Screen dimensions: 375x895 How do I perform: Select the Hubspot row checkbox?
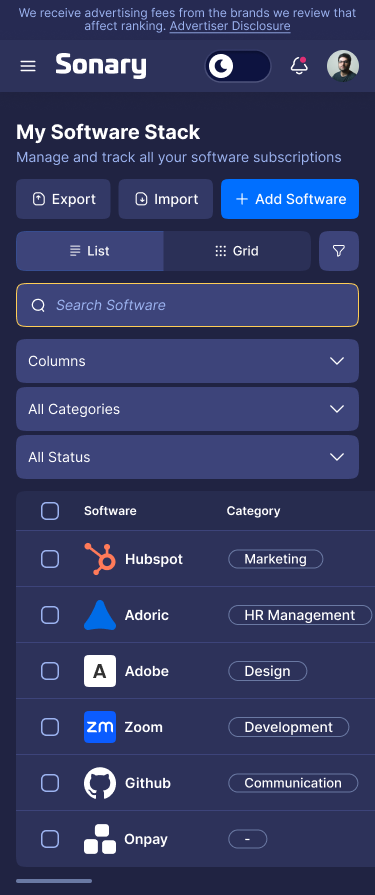point(50,559)
